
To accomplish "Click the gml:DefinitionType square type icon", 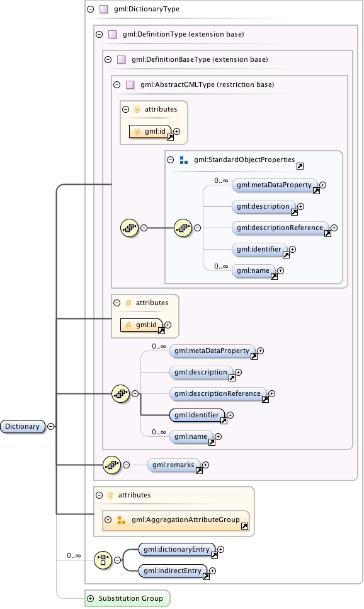I will (x=113, y=34).
